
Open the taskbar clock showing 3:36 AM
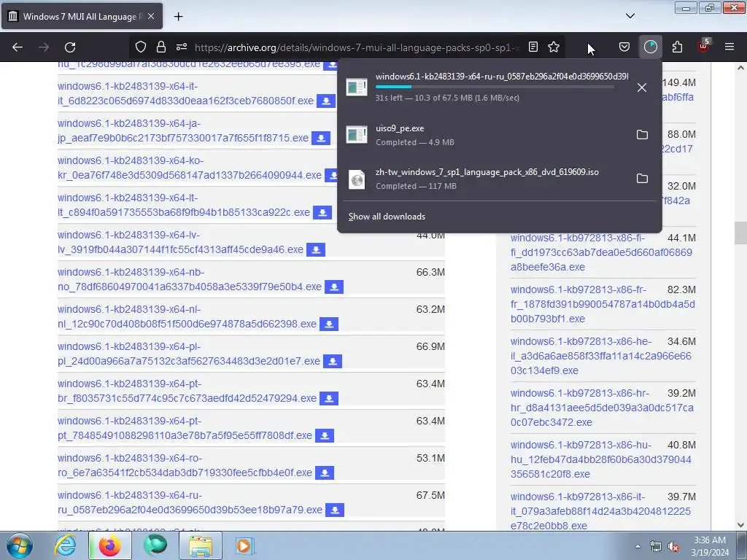[x=710, y=546]
